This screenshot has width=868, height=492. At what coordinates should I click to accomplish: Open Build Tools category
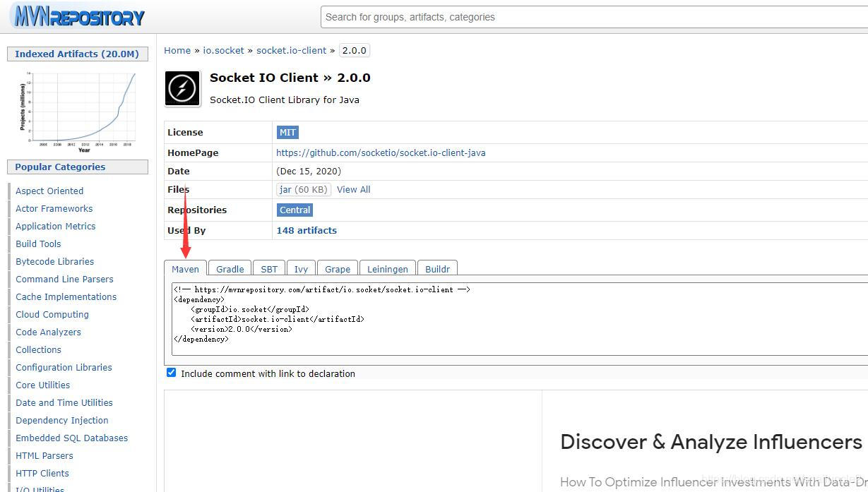[38, 244]
